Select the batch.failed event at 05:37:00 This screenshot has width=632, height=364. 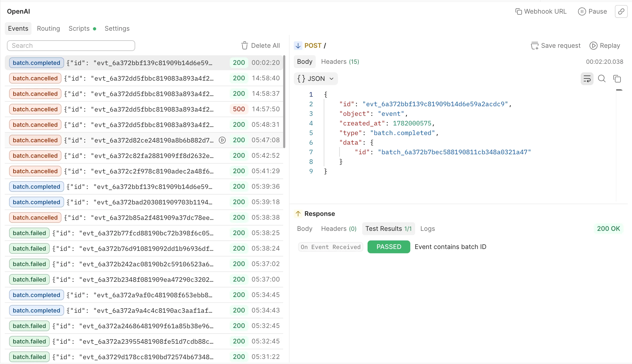click(144, 279)
